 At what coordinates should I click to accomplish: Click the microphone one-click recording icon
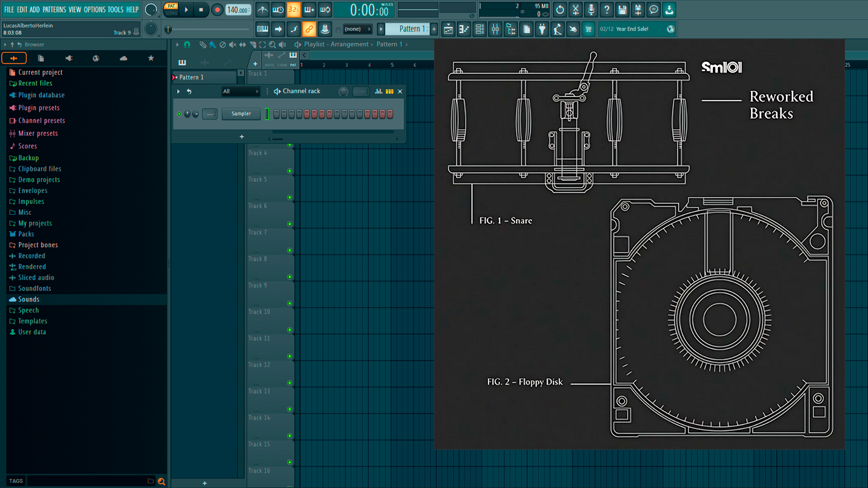coord(591,10)
